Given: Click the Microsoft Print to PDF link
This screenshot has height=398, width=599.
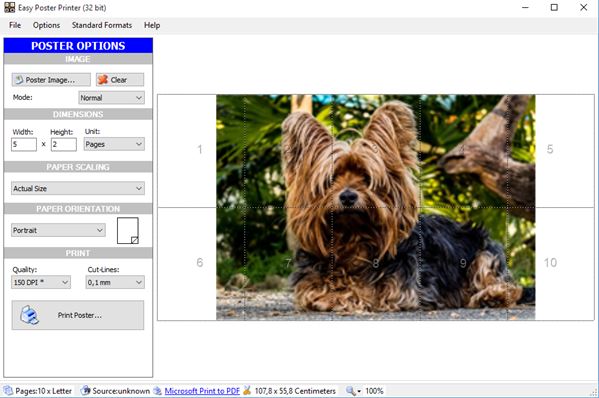Looking at the screenshot, I should pyautogui.click(x=202, y=391).
